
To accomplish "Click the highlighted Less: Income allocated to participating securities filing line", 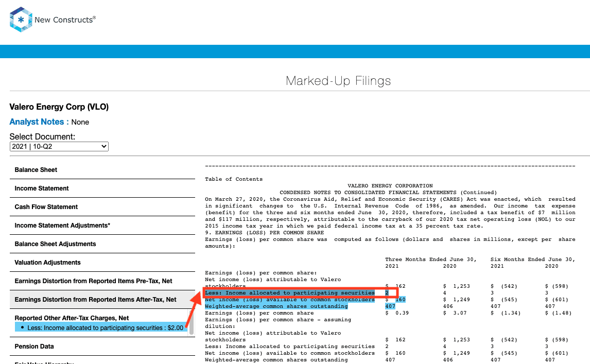I will point(290,293).
